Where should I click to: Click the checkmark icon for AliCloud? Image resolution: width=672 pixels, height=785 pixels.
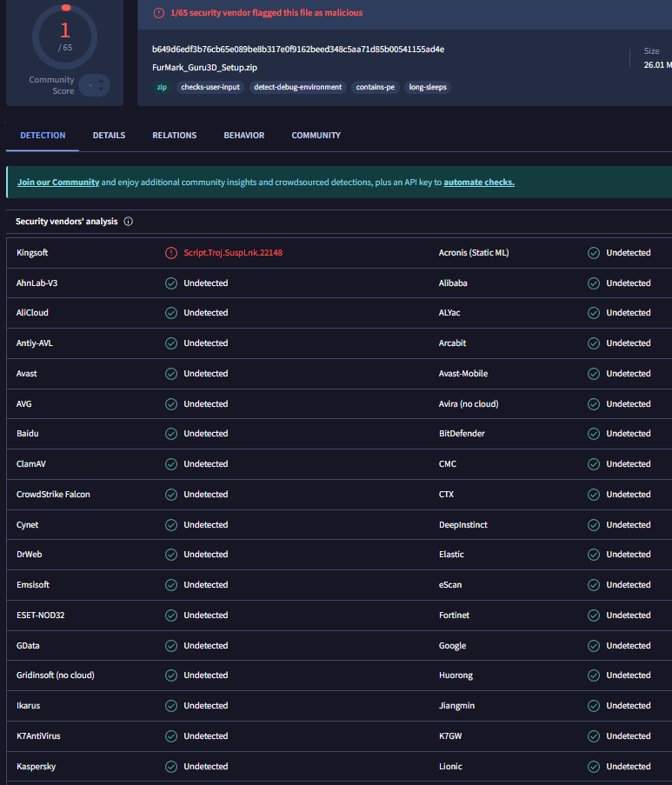tap(171, 313)
